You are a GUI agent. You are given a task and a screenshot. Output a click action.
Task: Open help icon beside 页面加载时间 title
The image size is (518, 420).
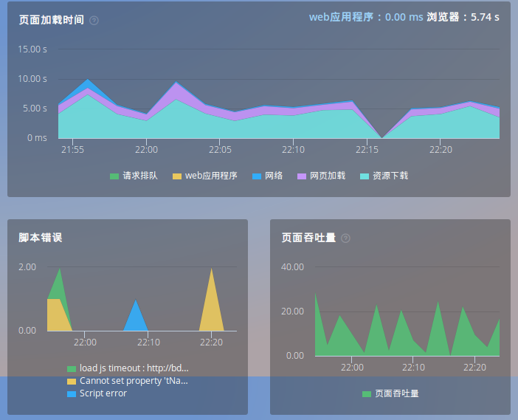tap(94, 21)
